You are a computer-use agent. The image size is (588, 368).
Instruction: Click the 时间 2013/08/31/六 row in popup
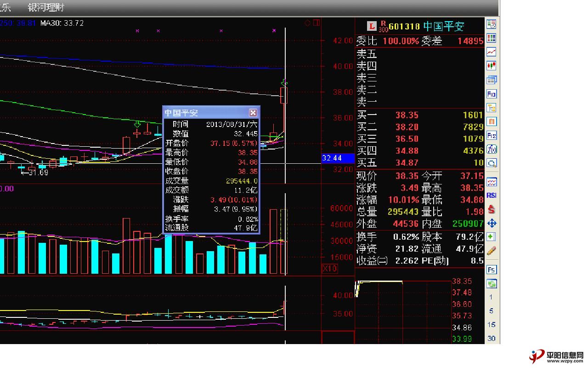211,124
